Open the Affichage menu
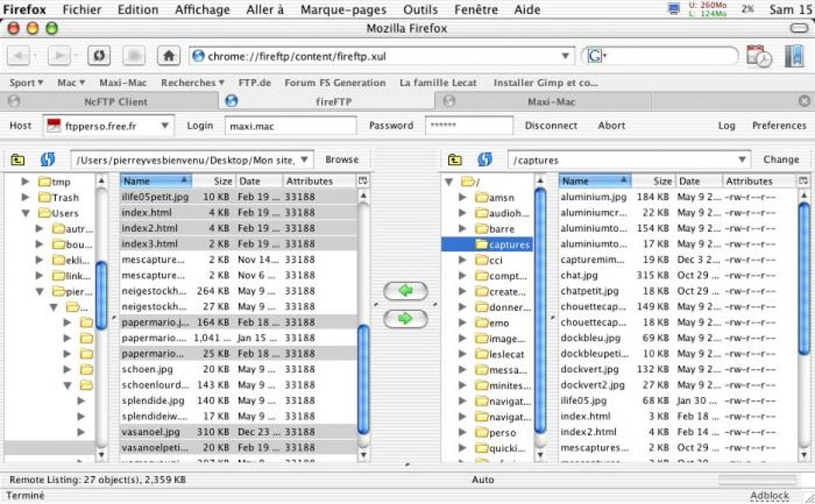 (x=202, y=10)
